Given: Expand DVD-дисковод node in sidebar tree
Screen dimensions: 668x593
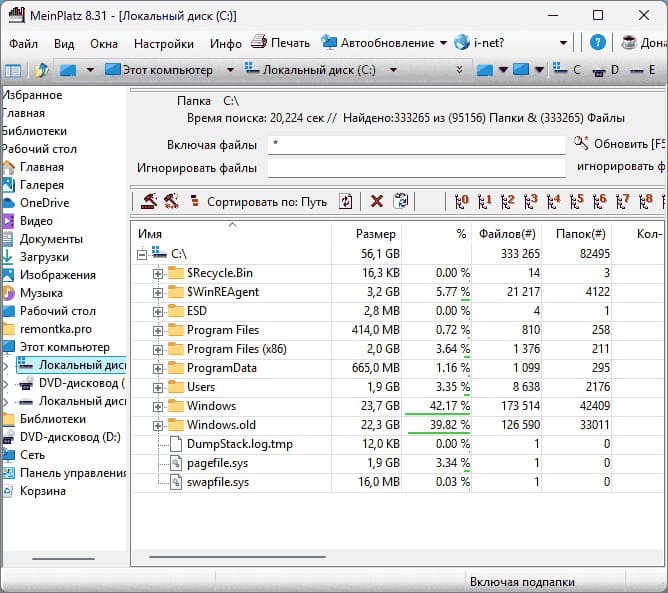Looking at the screenshot, I should coord(6,384).
